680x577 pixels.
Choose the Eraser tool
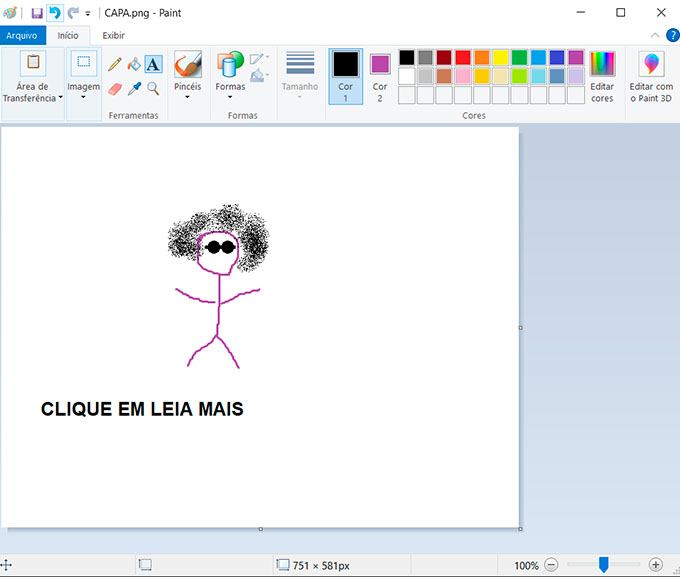115,88
